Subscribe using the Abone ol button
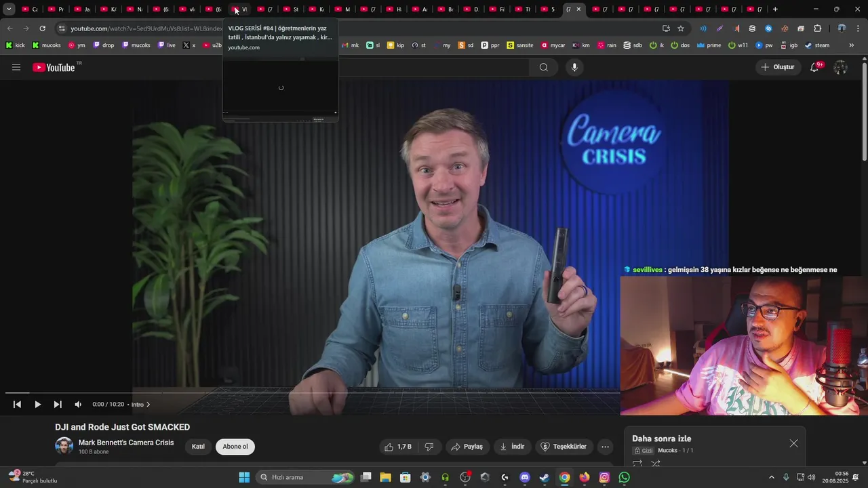This screenshot has width=868, height=488. pyautogui.click(x=235, y=447)
